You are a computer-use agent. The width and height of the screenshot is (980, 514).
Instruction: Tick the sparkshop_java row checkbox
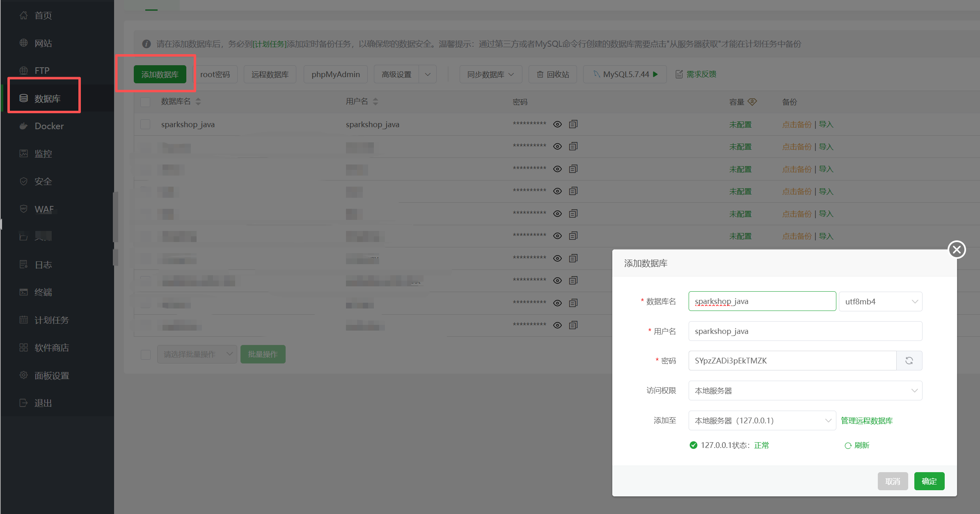click(x=145, y=124)
